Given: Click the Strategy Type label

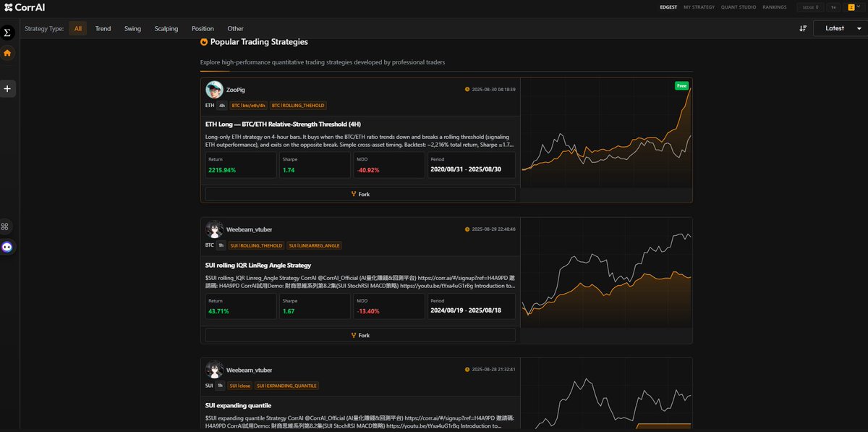Looking at the screenshot, I should [44, 29].
